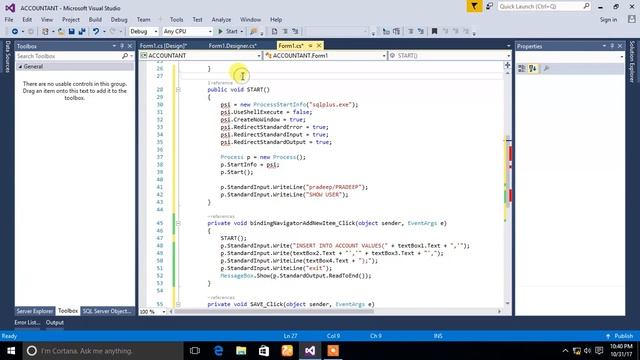Open the Edit menu
Image resolution: width=640 pixels, height=360 pixels.
[x=27, y=20]
